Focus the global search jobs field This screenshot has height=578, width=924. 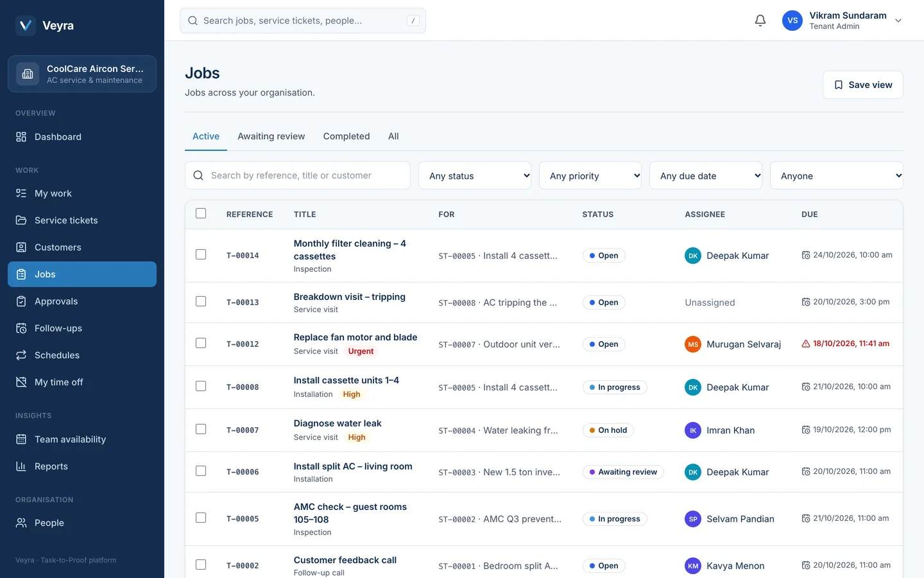pyautogui.click(x=303, y=21)
